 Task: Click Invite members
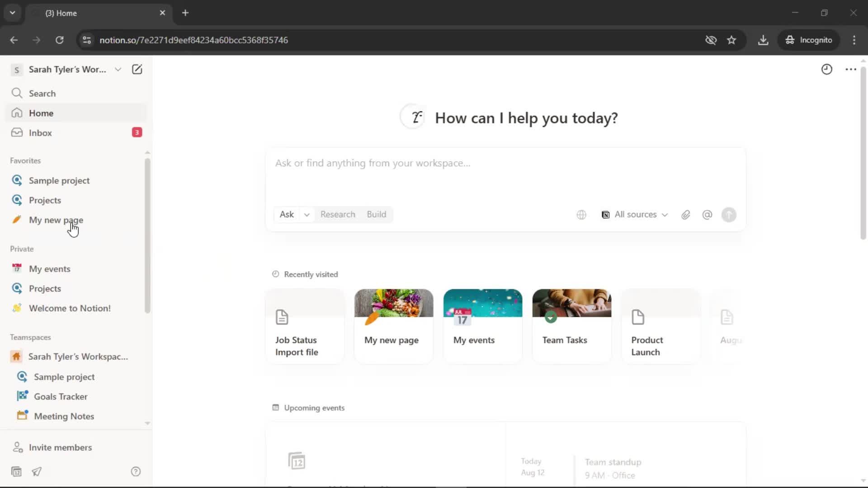click(76, 447)
